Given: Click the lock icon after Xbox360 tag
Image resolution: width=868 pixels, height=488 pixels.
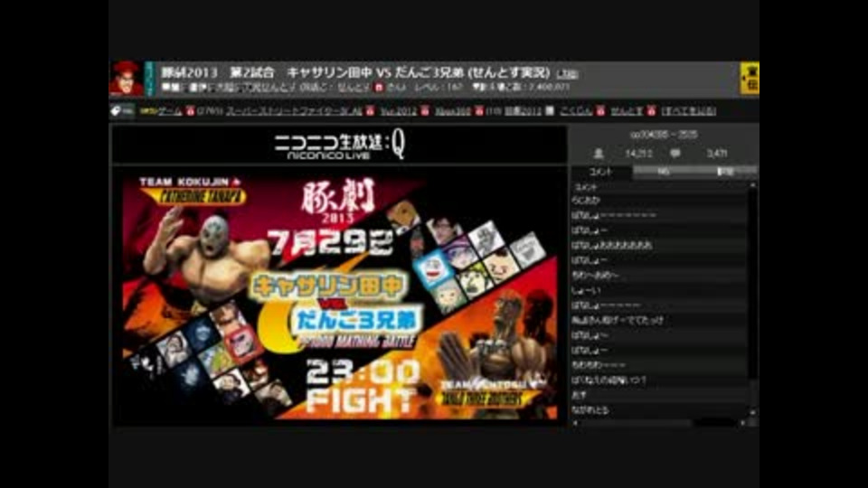Looking at the screenshot, I should tap(479, 111).
